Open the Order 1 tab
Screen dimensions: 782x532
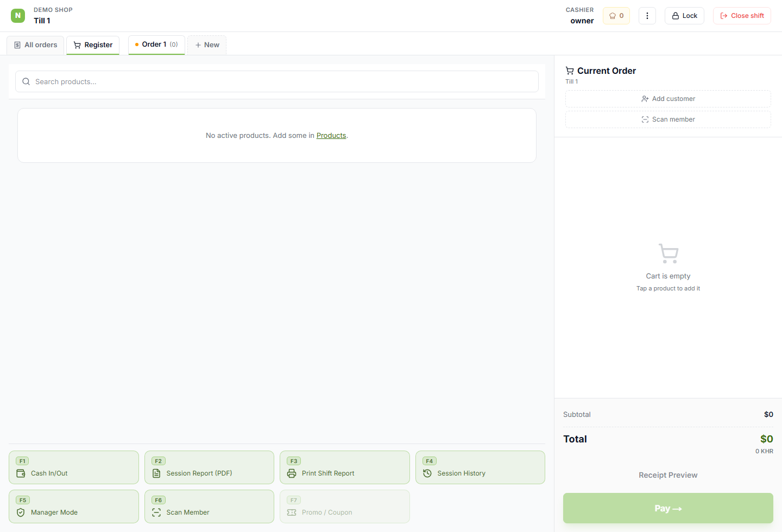click(x=156, y=45)
